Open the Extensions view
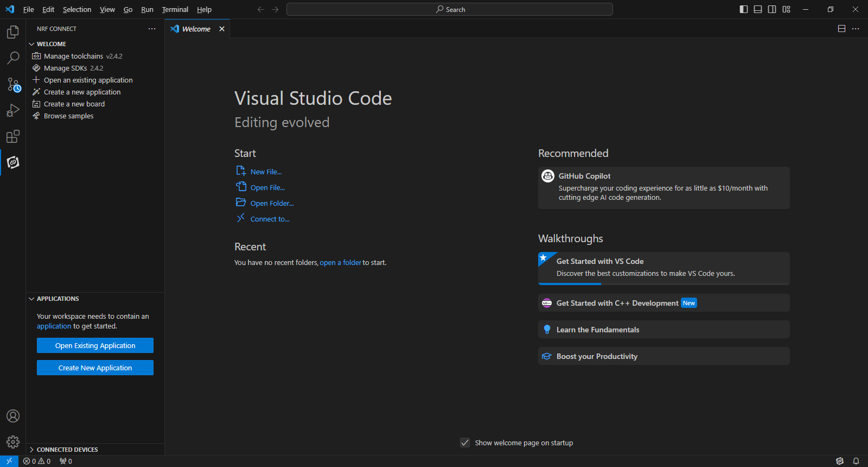The height and width of the screenshot is (467, 868). coord(12,136)
